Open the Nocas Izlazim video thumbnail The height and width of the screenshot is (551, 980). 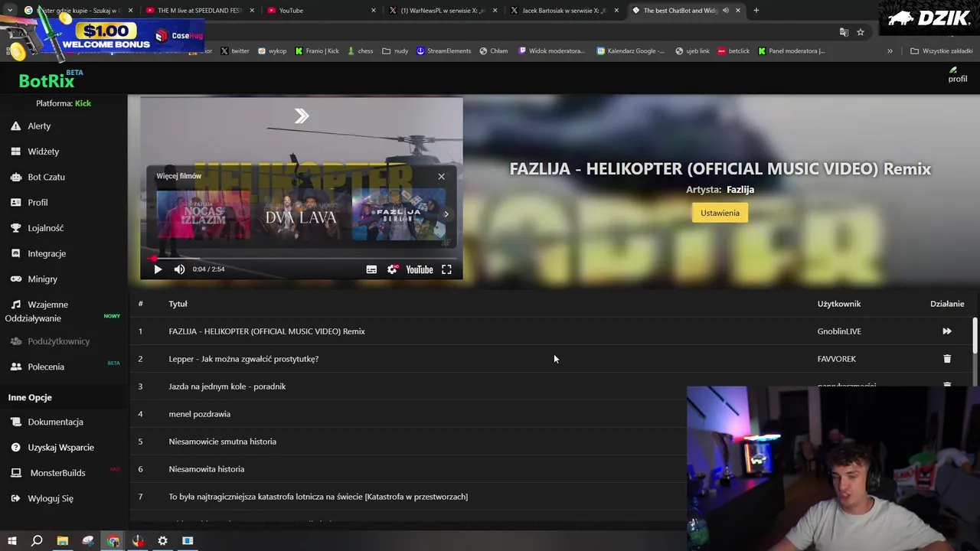pos(203,215)
